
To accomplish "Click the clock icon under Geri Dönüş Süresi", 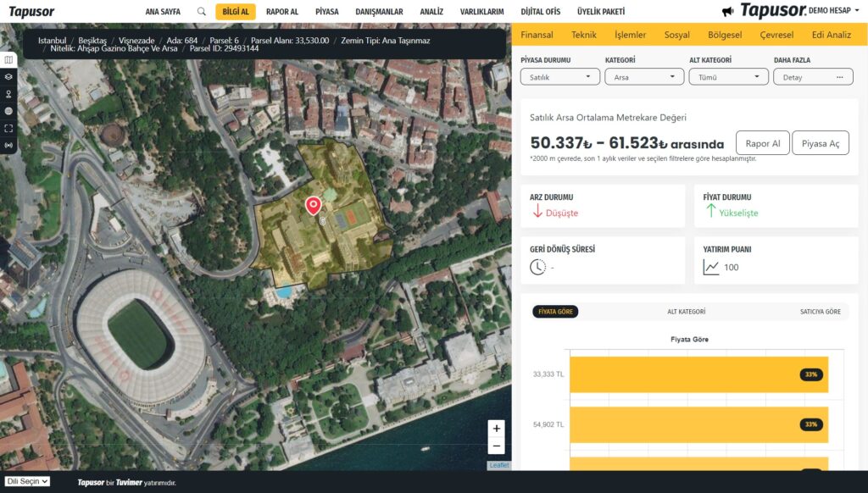I will (x=537, y=267).
